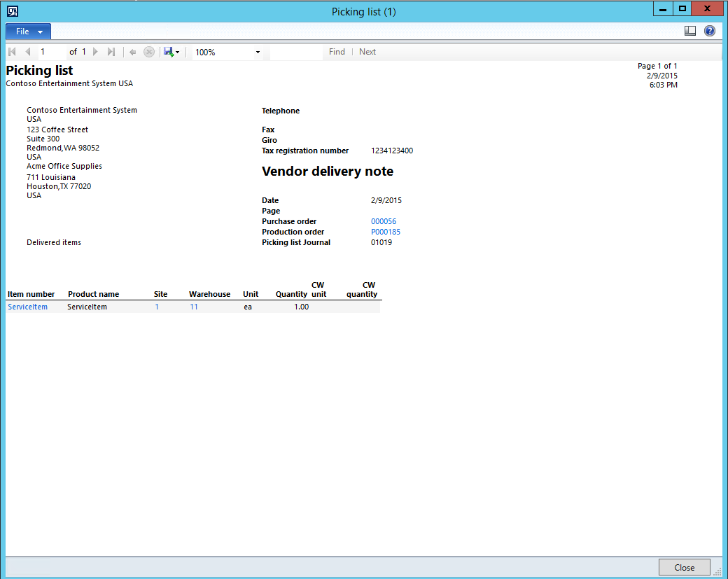
Task: Click the Close button at bottom
Action: (684, 567)
